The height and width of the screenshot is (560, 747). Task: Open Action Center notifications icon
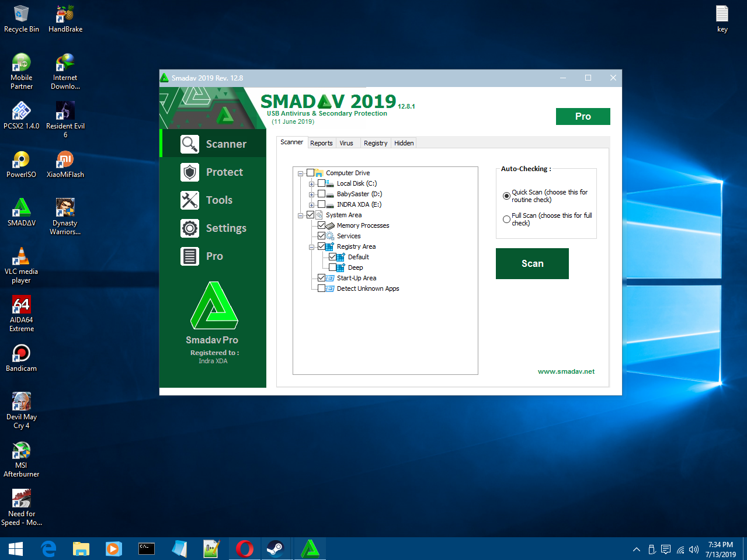click(666, 549)
